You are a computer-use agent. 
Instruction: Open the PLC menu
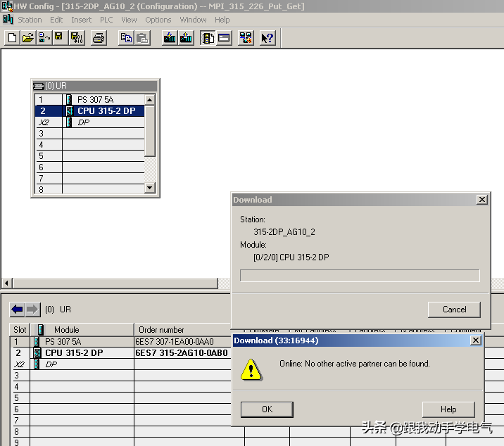click(x=106, y=20)
